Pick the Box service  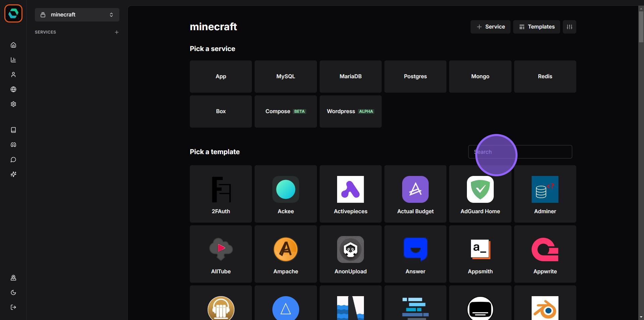pos(221,111)
